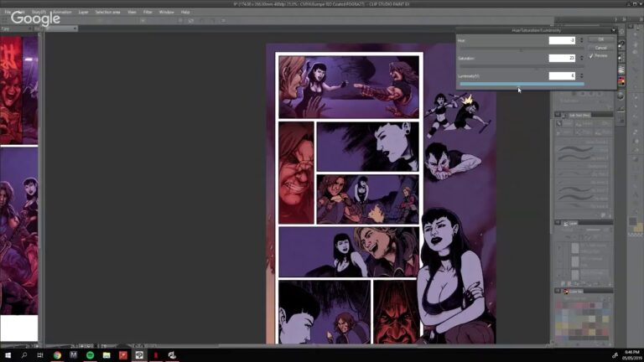Open the Animation menu
The width and height of the screenshot is (644, 362).
(62, 13)
